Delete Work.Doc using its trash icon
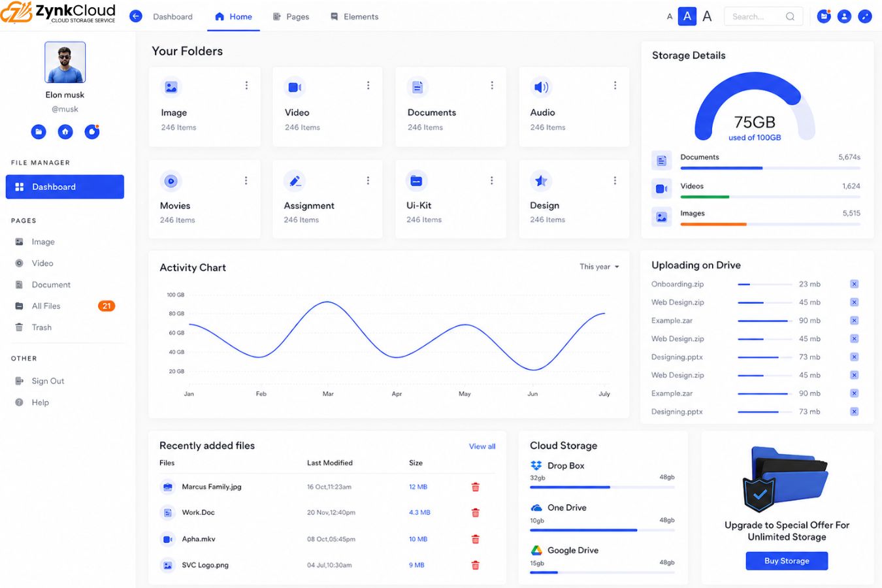The width and height of the screenshot is (882, 588). coord(476,513)
